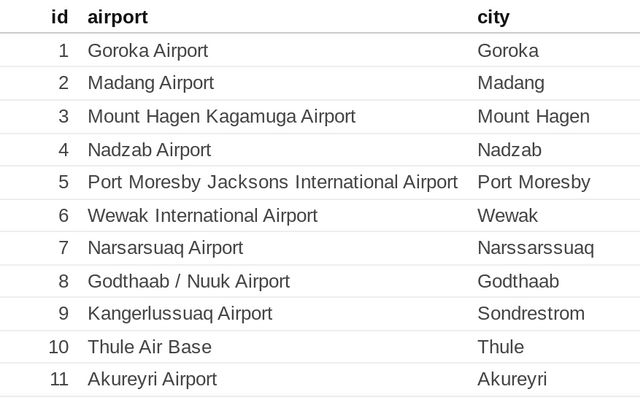
Task: Click Port Moresby Jacksons International Airport
Action: pyautogui.click(x=273, y=182)
